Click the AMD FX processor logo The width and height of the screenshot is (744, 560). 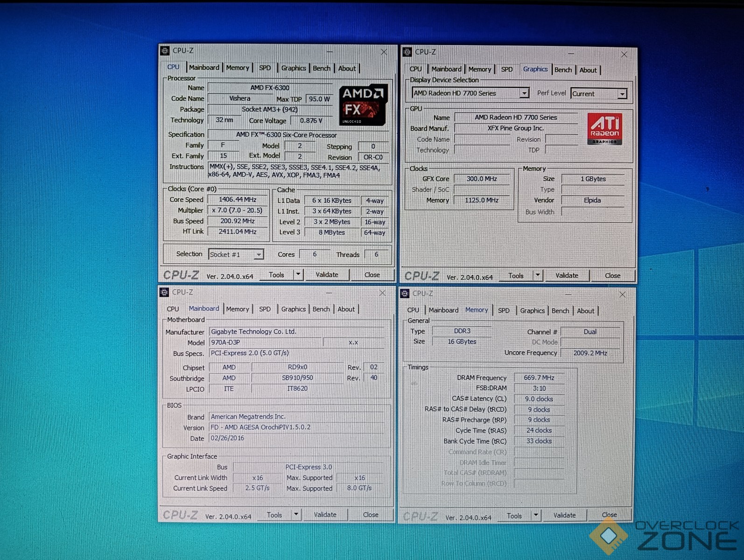tap(363, 105)
